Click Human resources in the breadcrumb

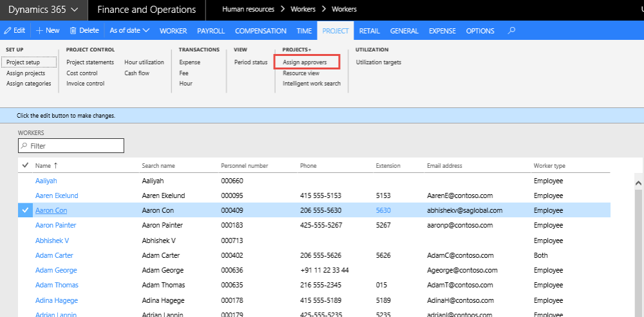pyautogui.click(x=248, y=10)
